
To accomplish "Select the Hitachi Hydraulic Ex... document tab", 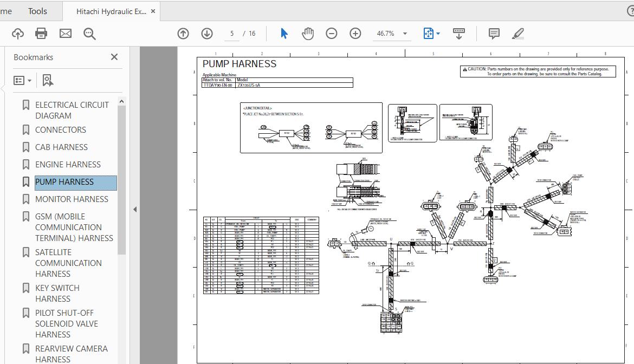I will pos(111,11).
